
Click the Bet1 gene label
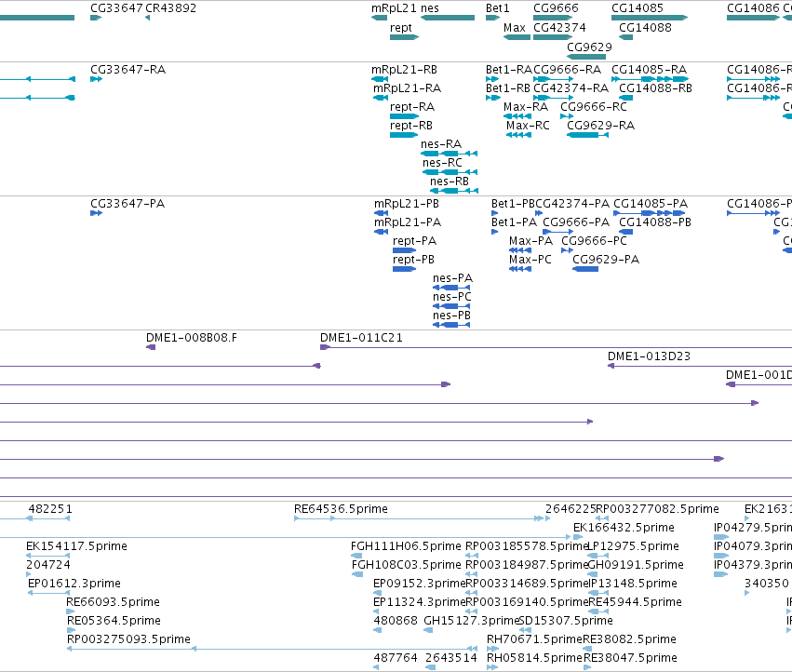click(x=498, y=8)
